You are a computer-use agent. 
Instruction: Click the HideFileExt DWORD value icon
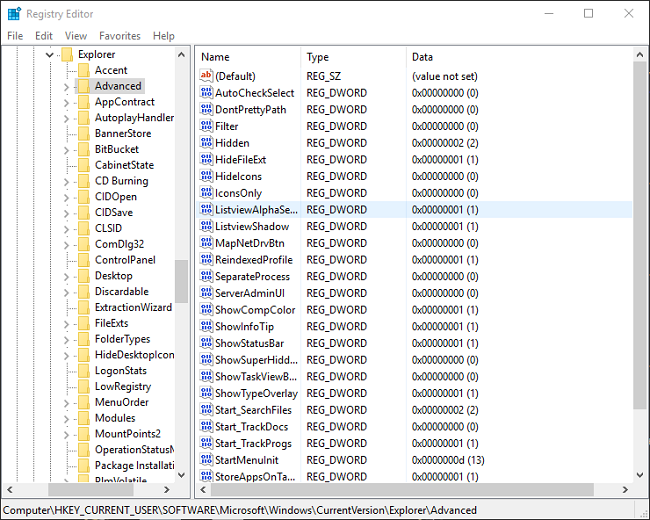point(206,160)
